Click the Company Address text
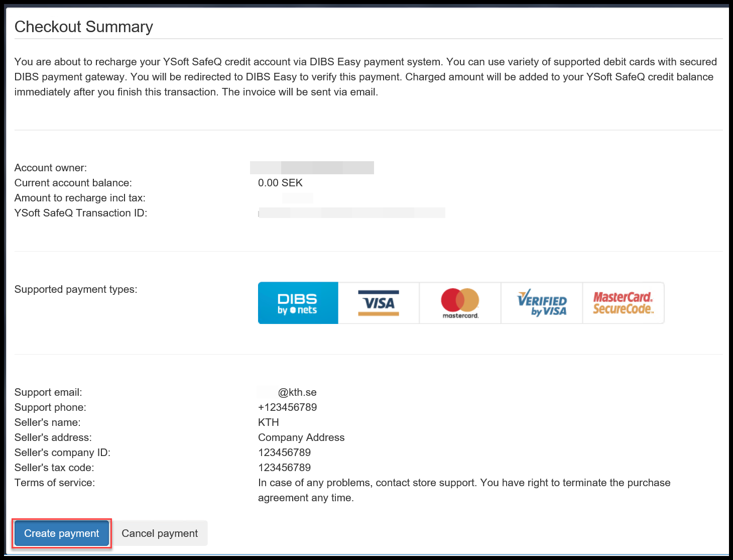The width and height of the screenshot is (733, 560). 301,437
